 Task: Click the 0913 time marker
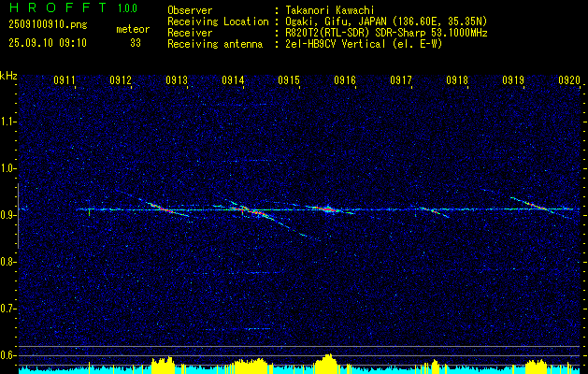(177, 79)
